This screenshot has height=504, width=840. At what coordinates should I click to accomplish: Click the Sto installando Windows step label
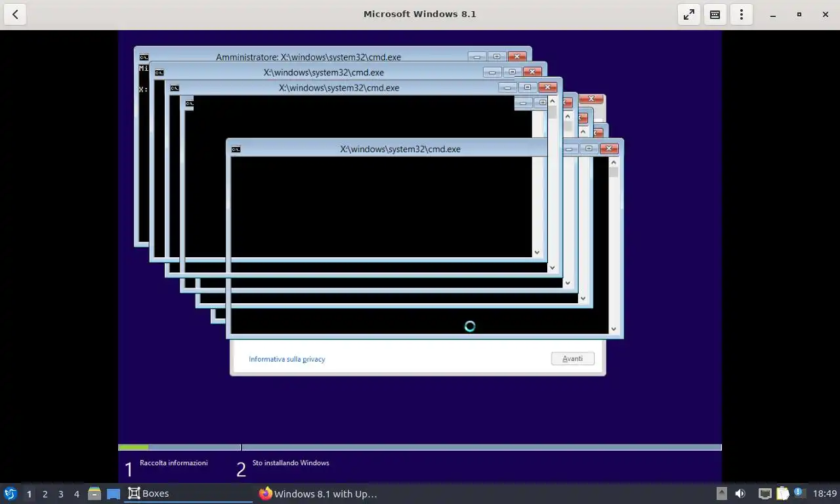(291, 463)
